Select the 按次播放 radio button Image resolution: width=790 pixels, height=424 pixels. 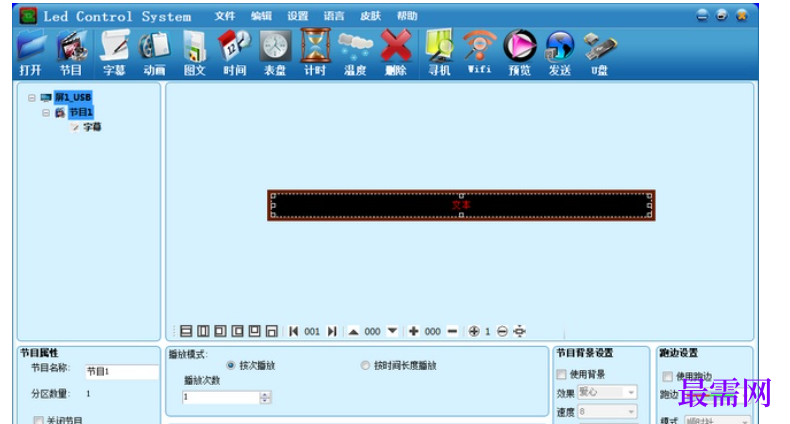(231, 366)
